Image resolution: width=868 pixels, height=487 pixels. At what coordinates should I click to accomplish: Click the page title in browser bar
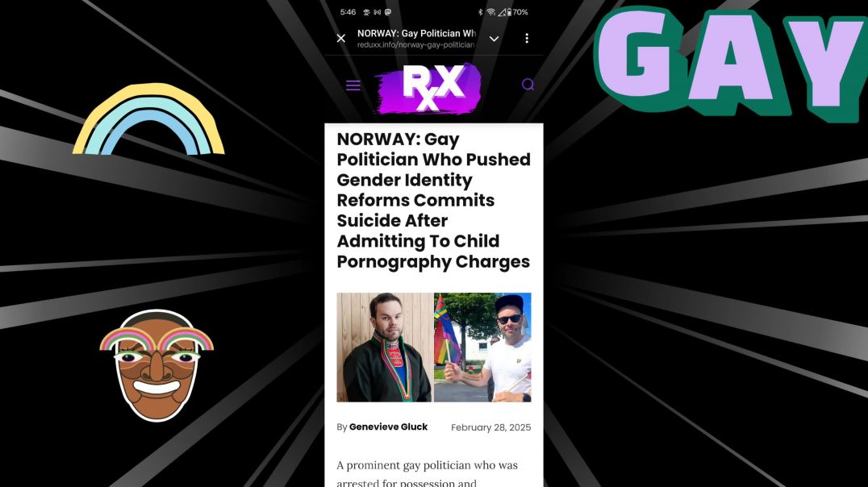coord(416,33)
